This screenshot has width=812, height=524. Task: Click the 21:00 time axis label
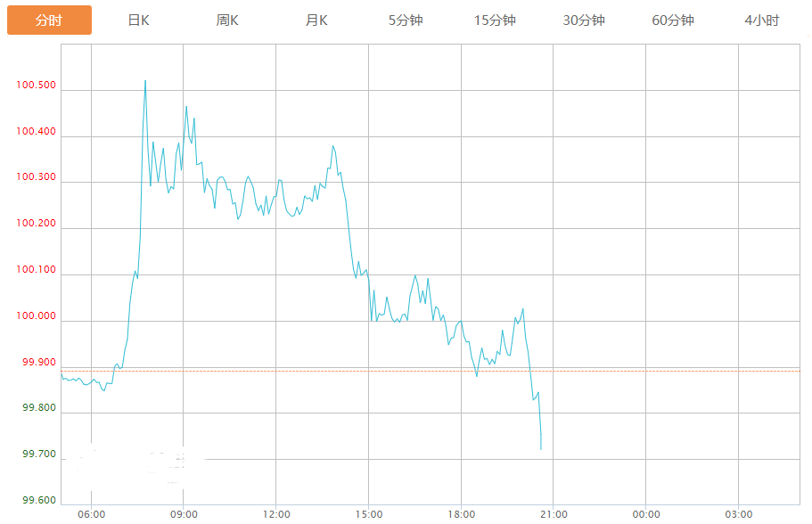554,514
